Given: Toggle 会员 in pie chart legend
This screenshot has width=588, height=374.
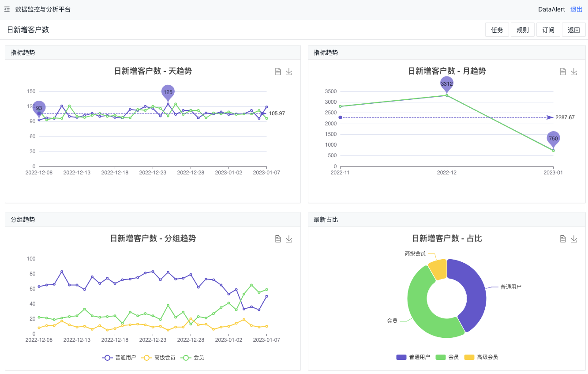Looking at the screenshot, I should pyautogui.click(x=447, y=357).
